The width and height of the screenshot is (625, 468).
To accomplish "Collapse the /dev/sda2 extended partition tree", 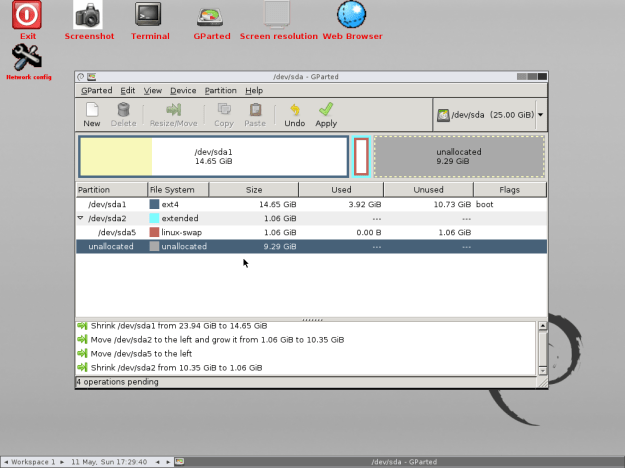I will point(81,218).
